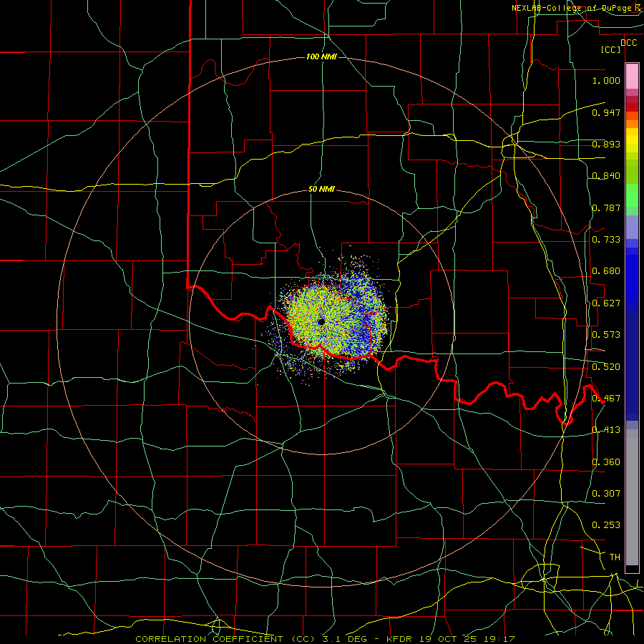Image resolution: width=644 pixels, height=644 pixels.
Task: Click the 0.840 scale value
Action: tap(606, 176)
